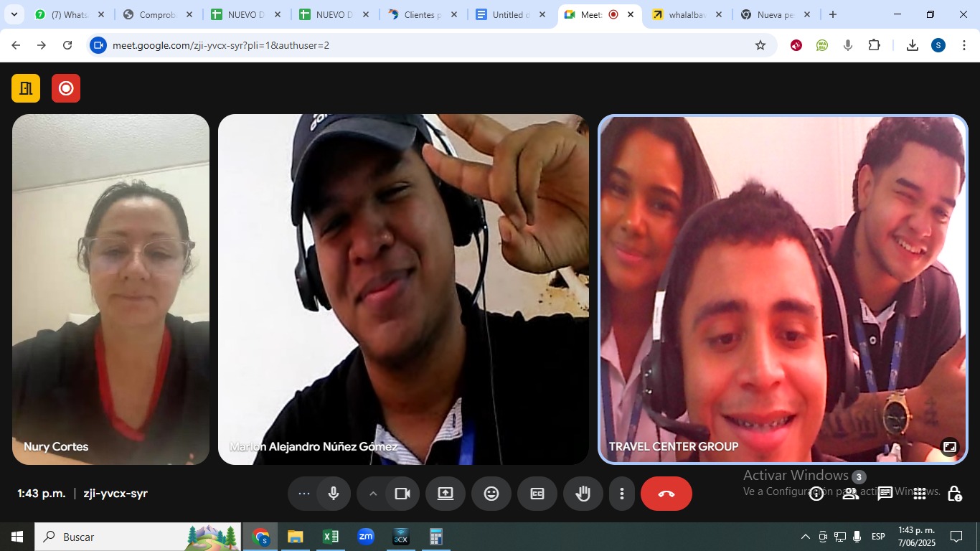Click the yellow breakout room door icon
Viewport: 980px width, 551px height.
(26, 88)
